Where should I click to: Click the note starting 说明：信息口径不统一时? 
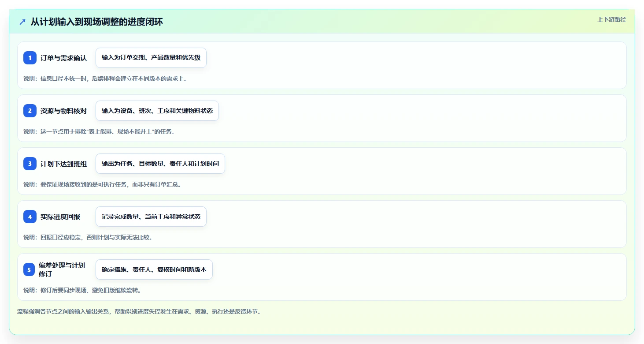pyautogui.click(x=105, y=79)
